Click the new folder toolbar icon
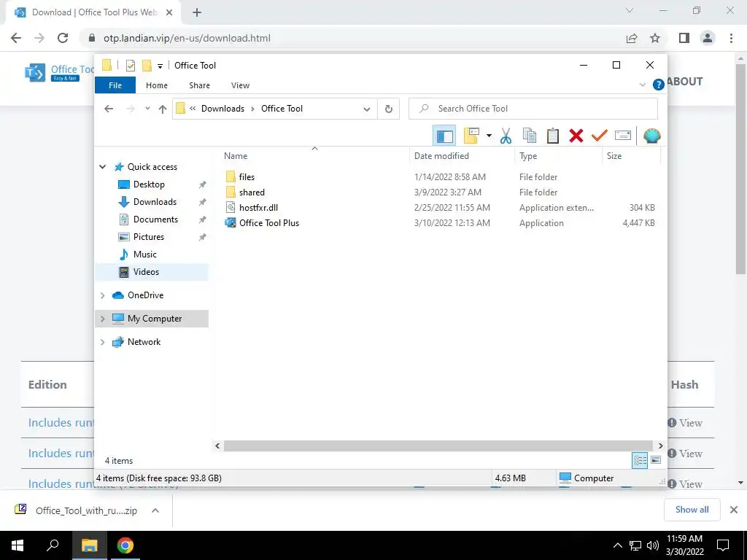The height and width of the screenshot is (560, 747). tap(472, 136)
